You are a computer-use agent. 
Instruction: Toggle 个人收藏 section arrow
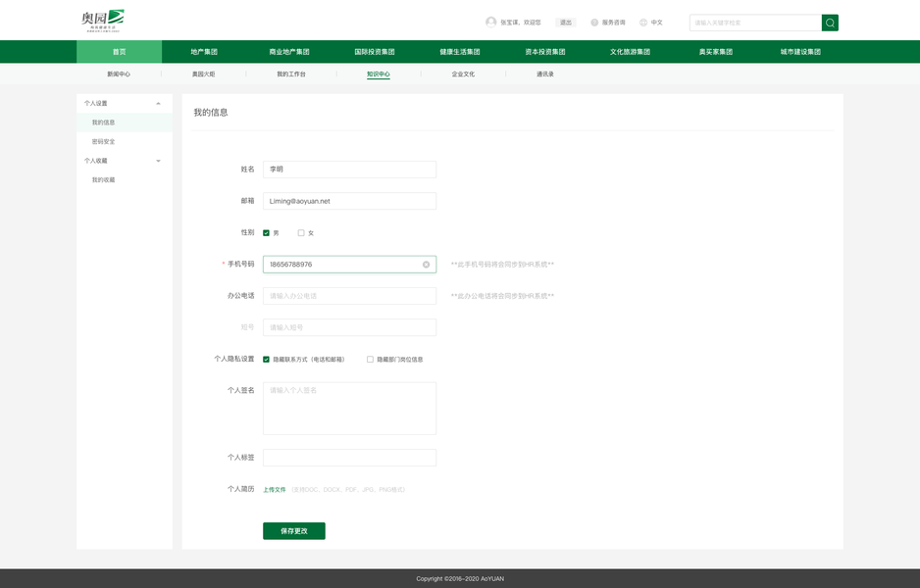[x=159, y=161]
